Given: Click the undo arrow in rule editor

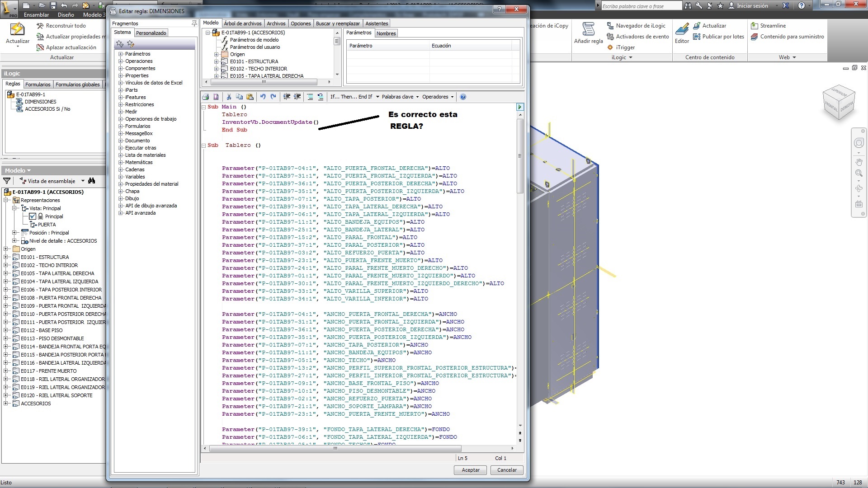Looking at the screenshot, I should 263,97.
